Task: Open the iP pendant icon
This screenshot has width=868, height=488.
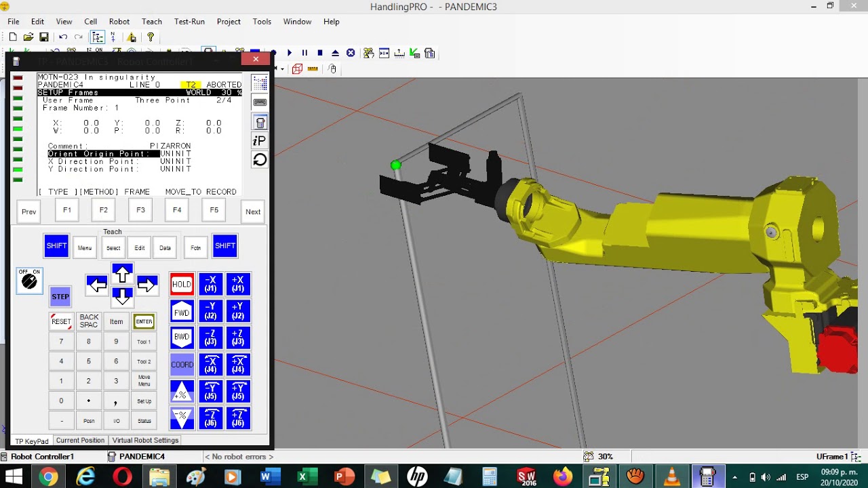Action: (260, 141)
